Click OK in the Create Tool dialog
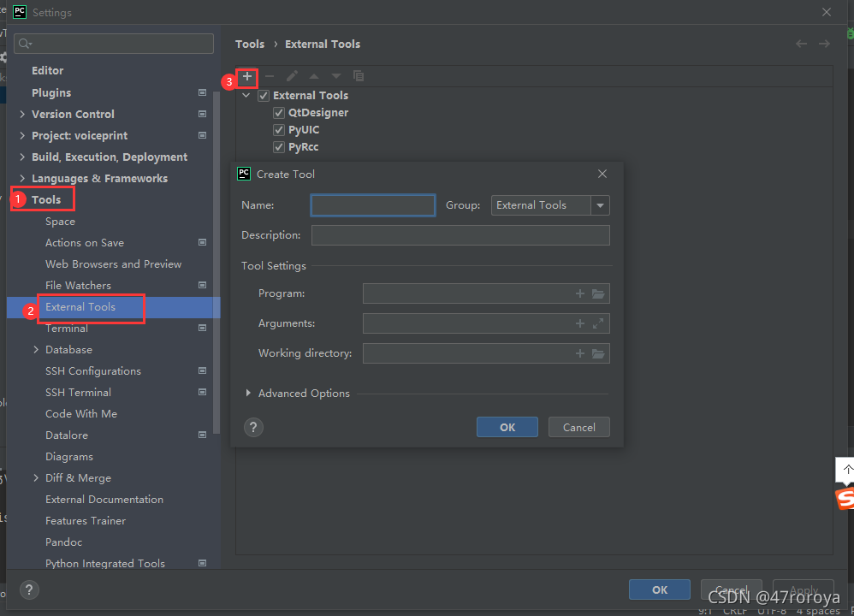854x616 pixels. click(x=507, y=427)
